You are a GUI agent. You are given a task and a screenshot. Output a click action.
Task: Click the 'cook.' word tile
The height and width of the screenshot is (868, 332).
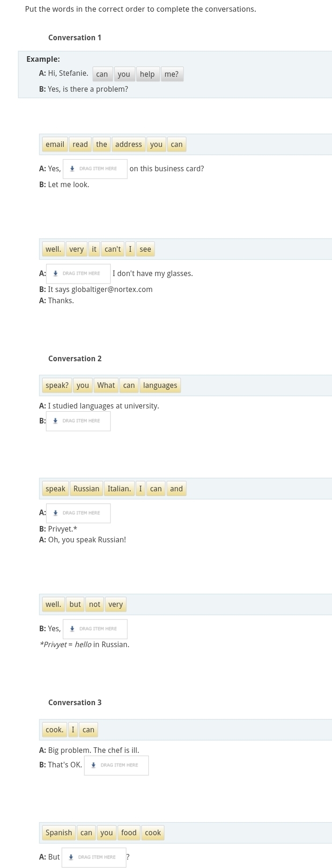pyautogui.click(x=54, y=730)
